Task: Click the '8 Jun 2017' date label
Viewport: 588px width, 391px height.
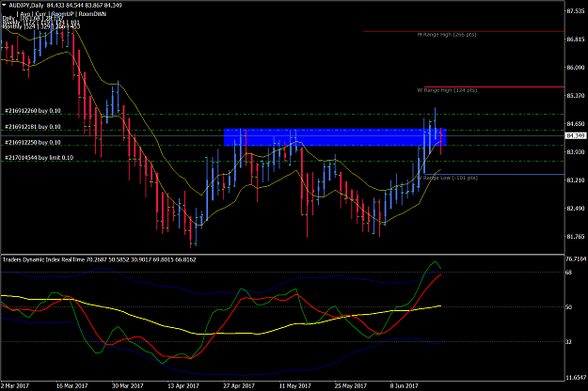Action: tap(405, 385)
